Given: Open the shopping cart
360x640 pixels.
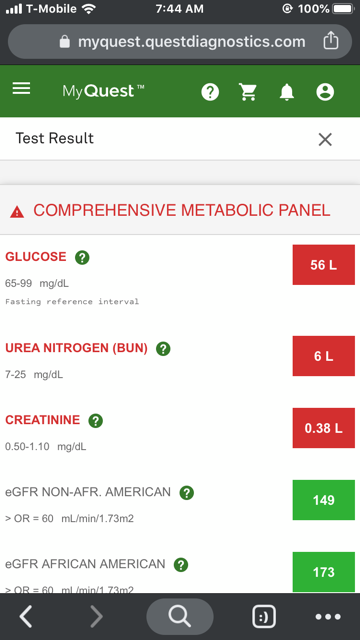Looking at the screenshot, I should (248, 92).
